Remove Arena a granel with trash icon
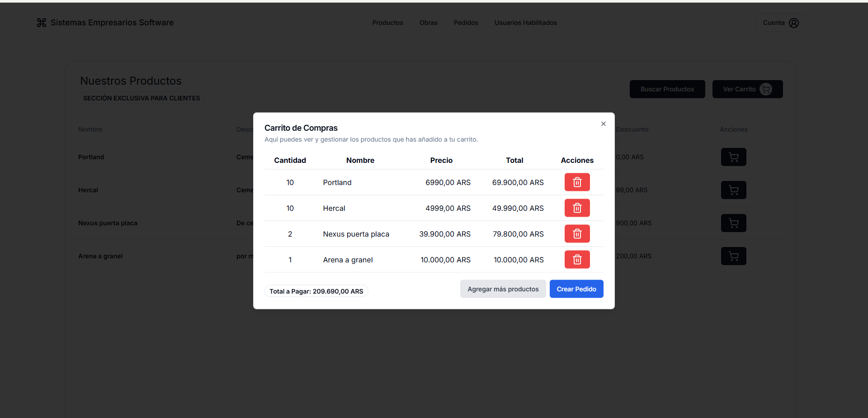This screenshot has width=868, height=418. tap(577, 260)
